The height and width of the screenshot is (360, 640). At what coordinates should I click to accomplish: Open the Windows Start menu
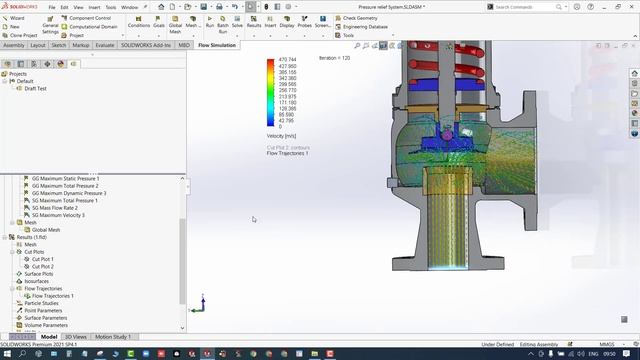pyautogui.click(x=7, y=353)
